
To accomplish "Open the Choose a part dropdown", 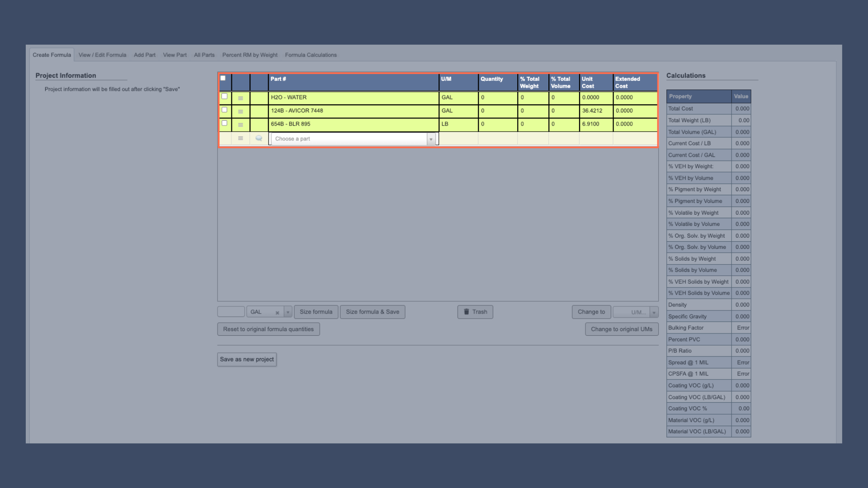I will tap(353, 139).
